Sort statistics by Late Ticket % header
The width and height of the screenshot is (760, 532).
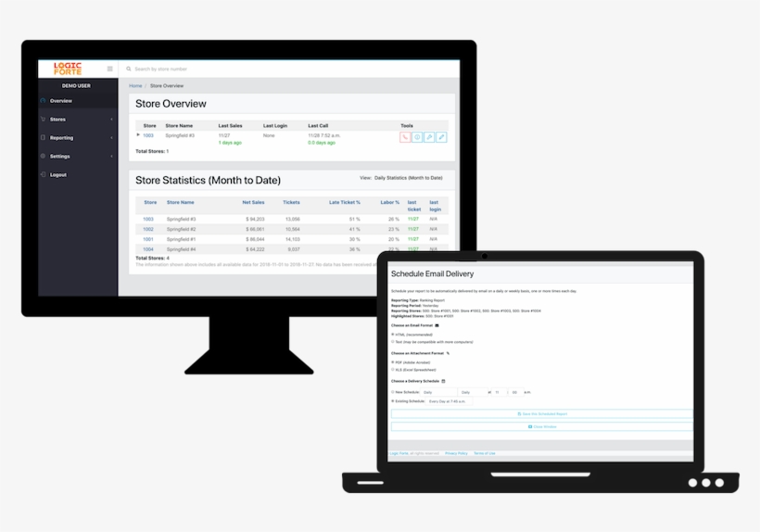tap(344, 203)
